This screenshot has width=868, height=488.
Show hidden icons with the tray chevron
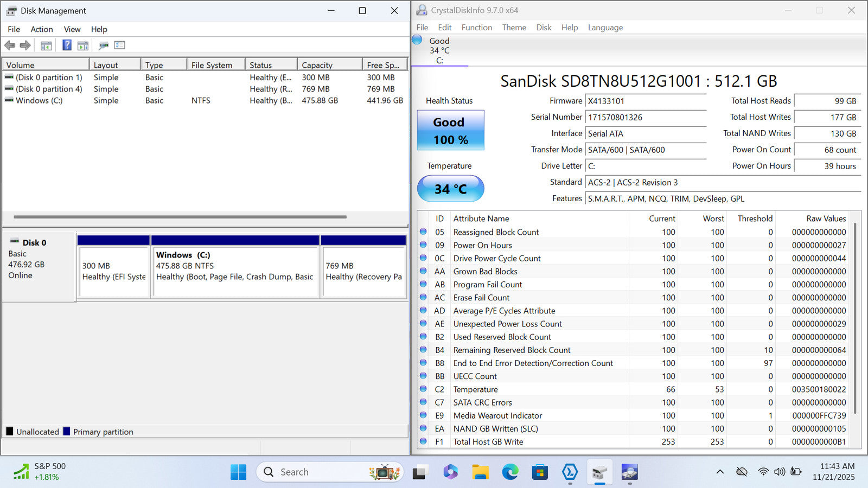[x=720, y=472]
